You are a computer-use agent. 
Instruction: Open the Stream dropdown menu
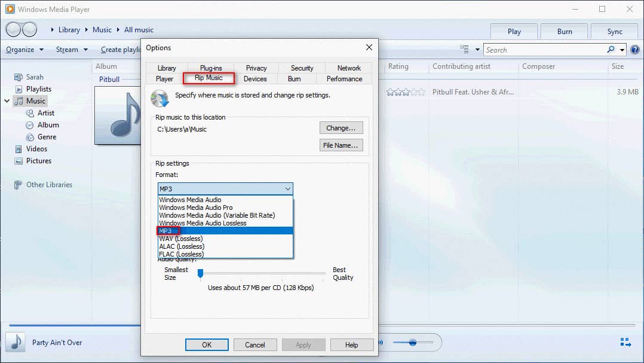coord(72,50)
